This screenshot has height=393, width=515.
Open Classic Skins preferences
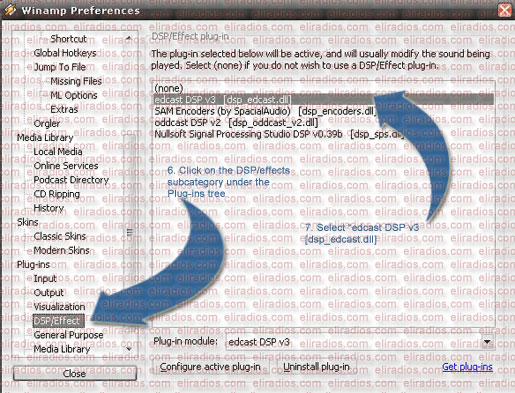coord(60,236)
